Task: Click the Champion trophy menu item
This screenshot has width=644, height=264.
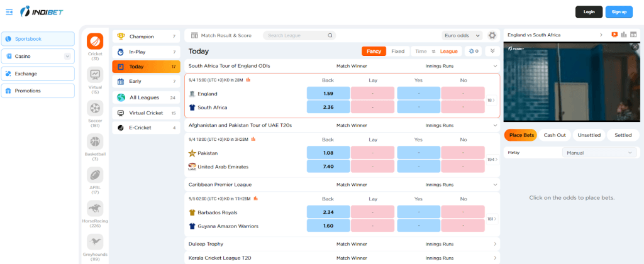Action: pos(146,36)
